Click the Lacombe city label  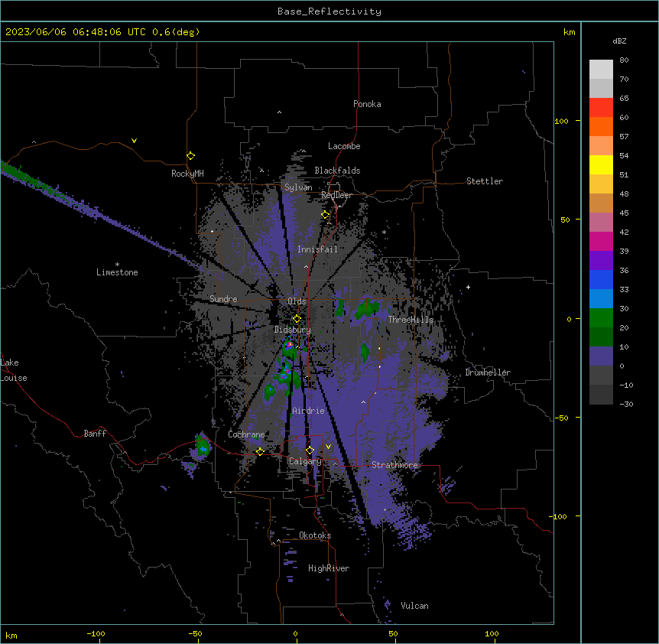344,146
